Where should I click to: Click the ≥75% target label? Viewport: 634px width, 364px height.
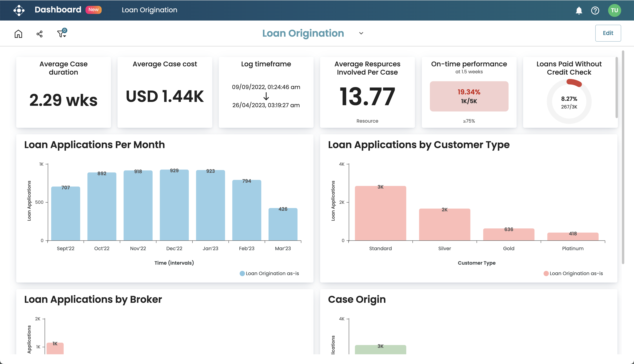click(469, 121)
